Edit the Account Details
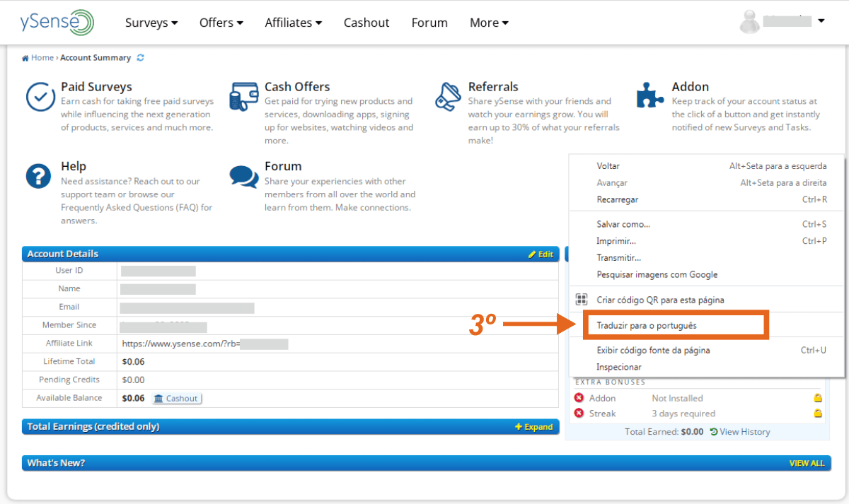The width and height of the screenshot is (849, 504). pyautogui.click(x=541, y=254)
